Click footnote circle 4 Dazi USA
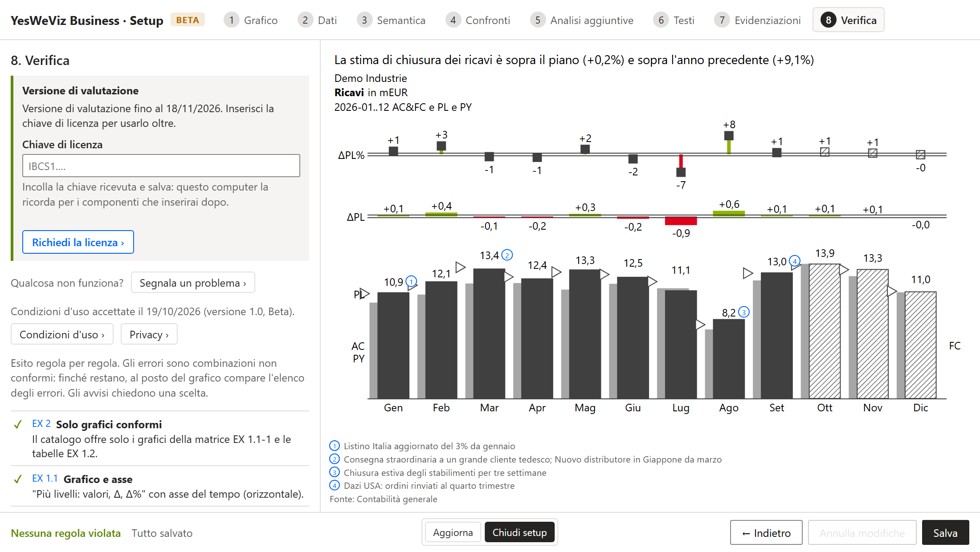The image size is (980, 552). tap(335, 485)
